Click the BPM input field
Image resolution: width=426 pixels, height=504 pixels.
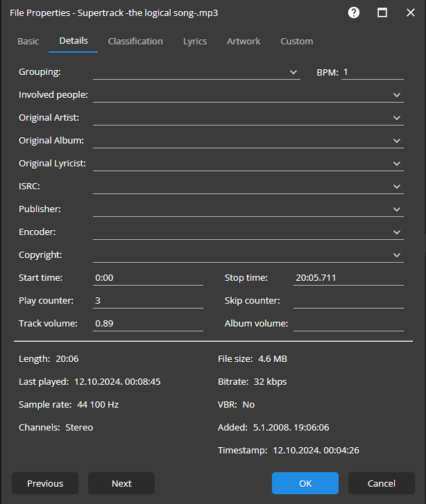[x=372, y=72]
